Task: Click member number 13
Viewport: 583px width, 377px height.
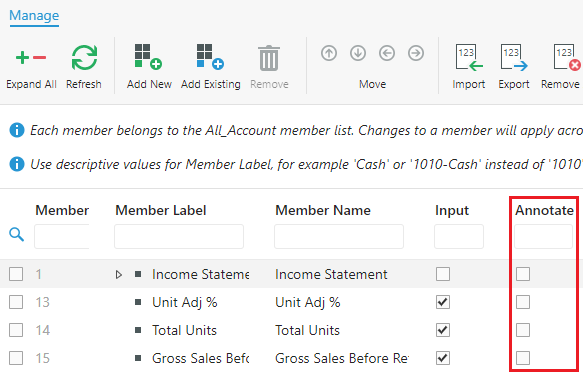Action: [x=42, y=302]
